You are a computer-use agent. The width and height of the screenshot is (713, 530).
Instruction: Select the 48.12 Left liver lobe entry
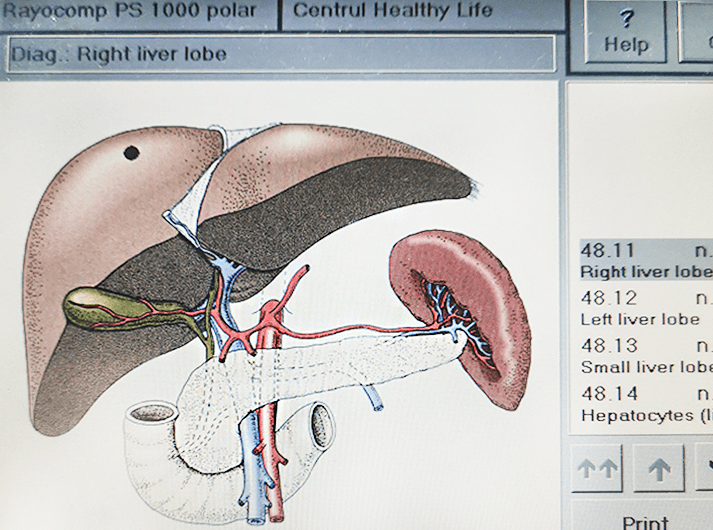point(646,308)
